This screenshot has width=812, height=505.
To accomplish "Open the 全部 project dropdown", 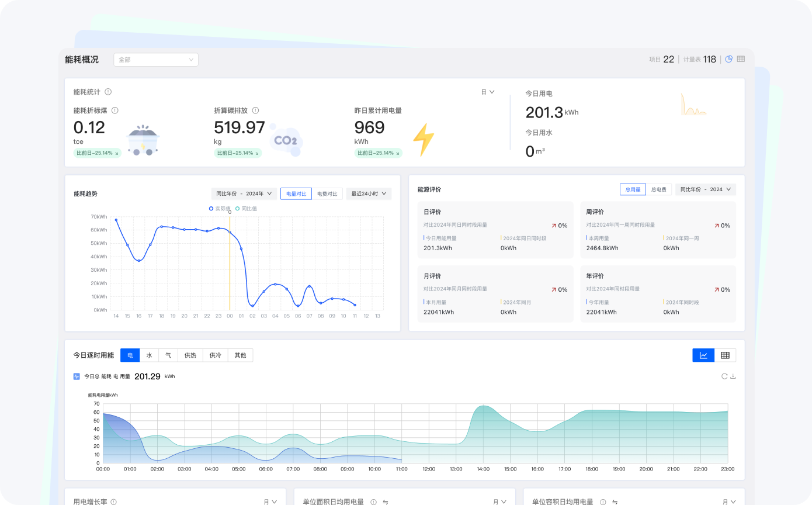I will [155, 60].
